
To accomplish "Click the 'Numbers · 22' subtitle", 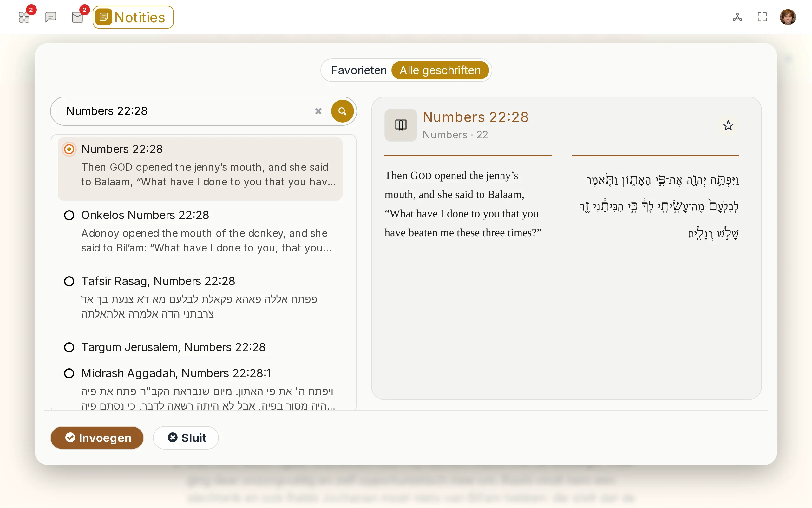I will pos(455,135).
